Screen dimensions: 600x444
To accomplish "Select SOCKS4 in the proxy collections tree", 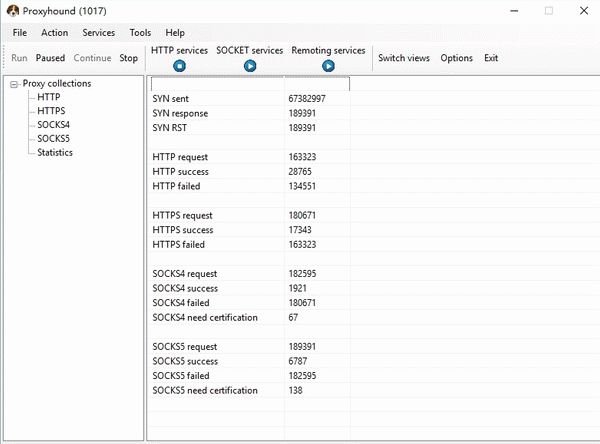I will coord(54,125).
